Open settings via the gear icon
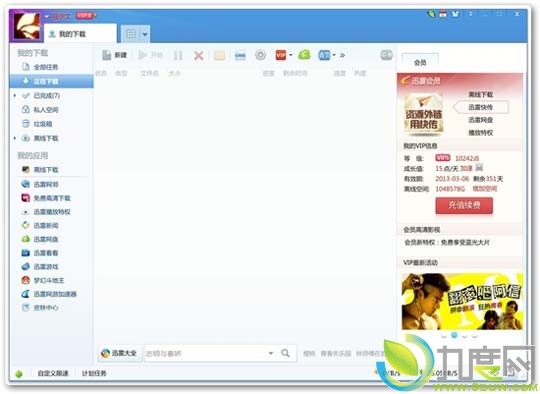The image size is (540, 394). coord(261,55)
